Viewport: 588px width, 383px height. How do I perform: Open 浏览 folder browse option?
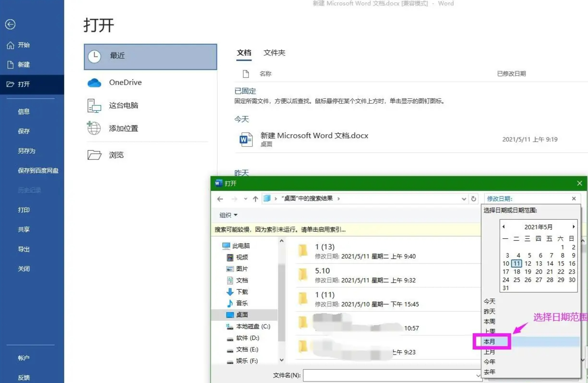[x=116, y=155]
